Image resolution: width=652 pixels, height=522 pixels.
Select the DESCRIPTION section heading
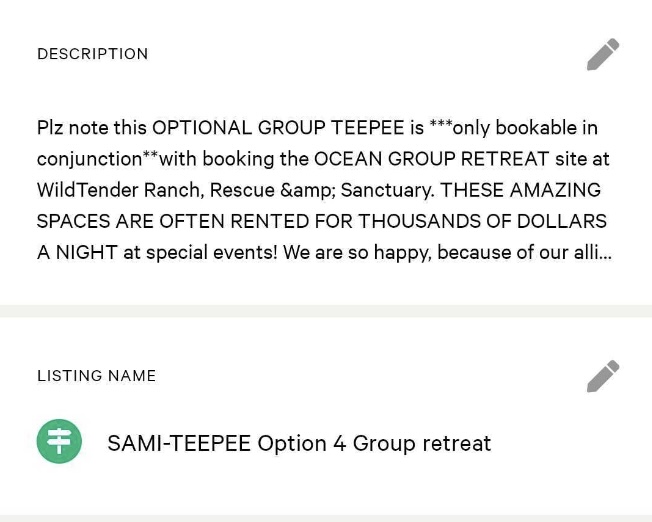tap(92, 54)
